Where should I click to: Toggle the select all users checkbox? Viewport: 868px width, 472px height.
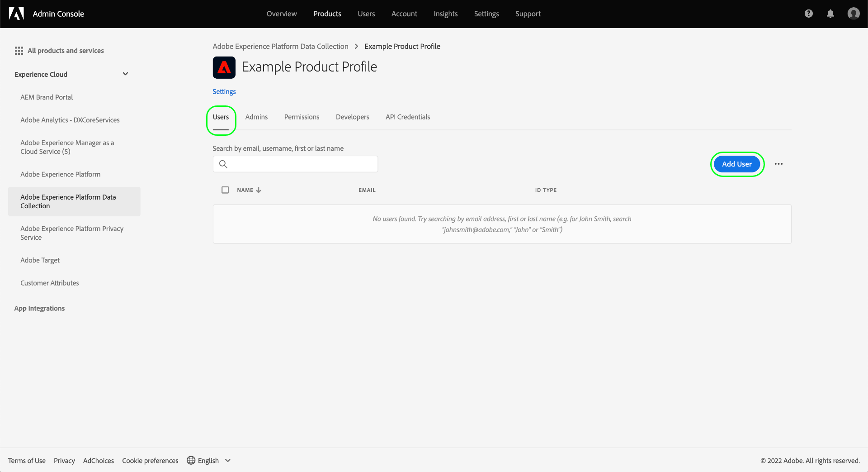(225, 190)
